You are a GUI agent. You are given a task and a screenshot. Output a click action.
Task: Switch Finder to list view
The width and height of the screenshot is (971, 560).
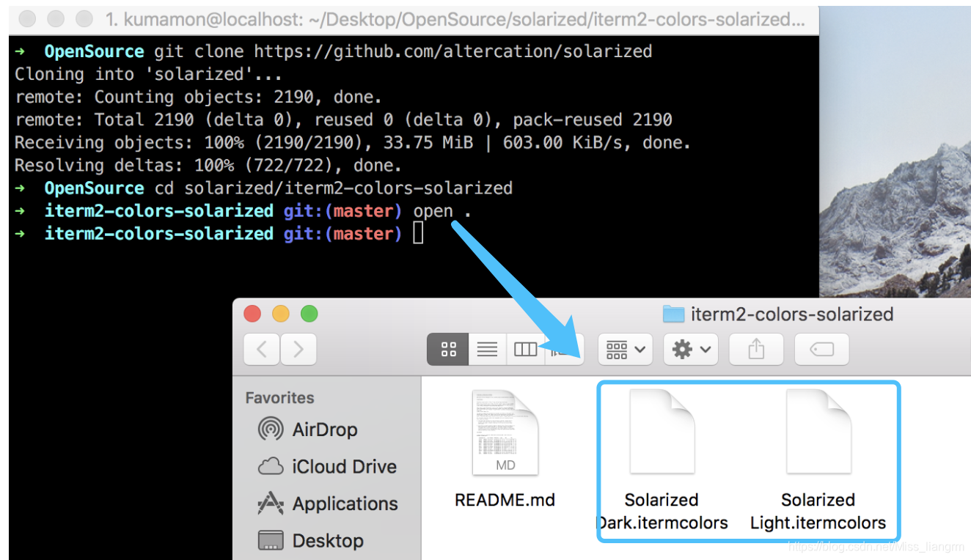coord(487,349)
